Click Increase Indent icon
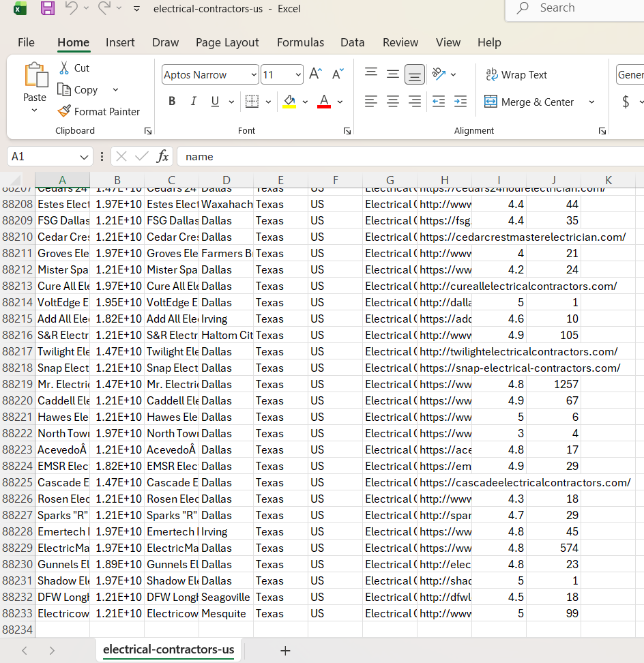 click(460, 101)
